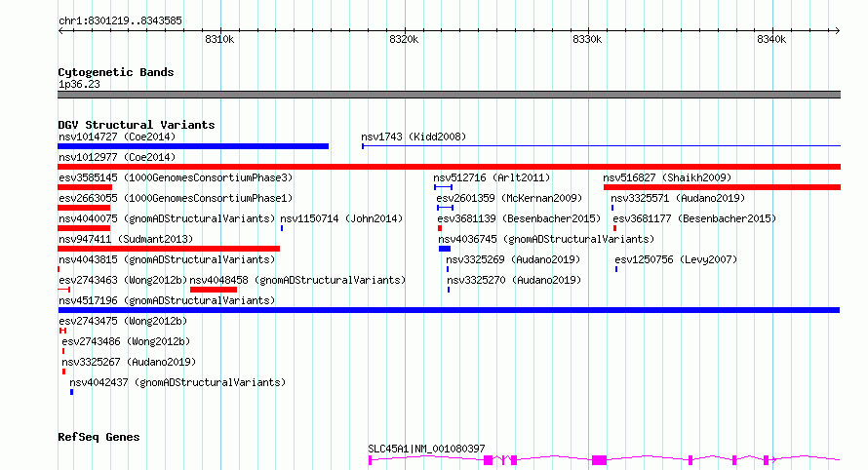Open esv3681139 (Besenbacher2015) variant
The width and height of the screenshot is (868, 470).
(519, 218)
